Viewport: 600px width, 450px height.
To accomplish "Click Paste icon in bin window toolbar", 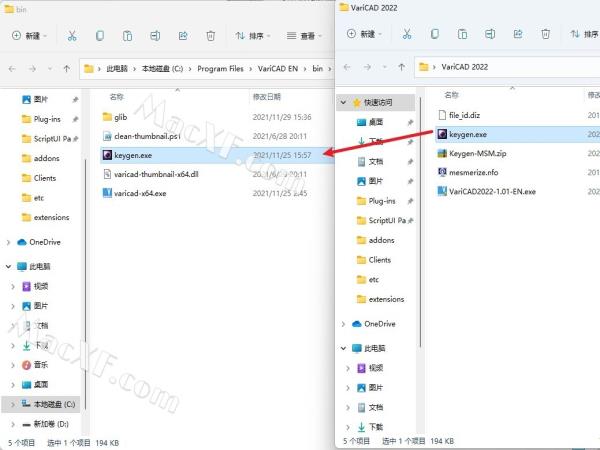I will click(x=127, y=36).
